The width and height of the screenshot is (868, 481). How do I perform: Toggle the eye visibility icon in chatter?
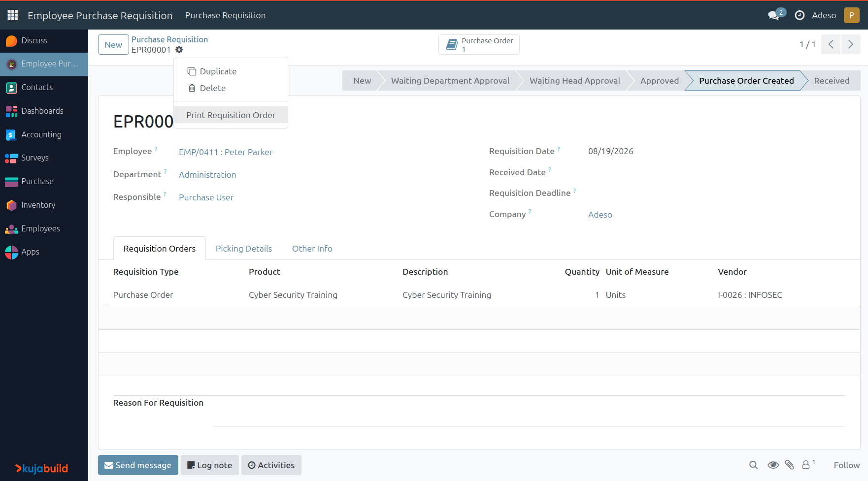773,465
